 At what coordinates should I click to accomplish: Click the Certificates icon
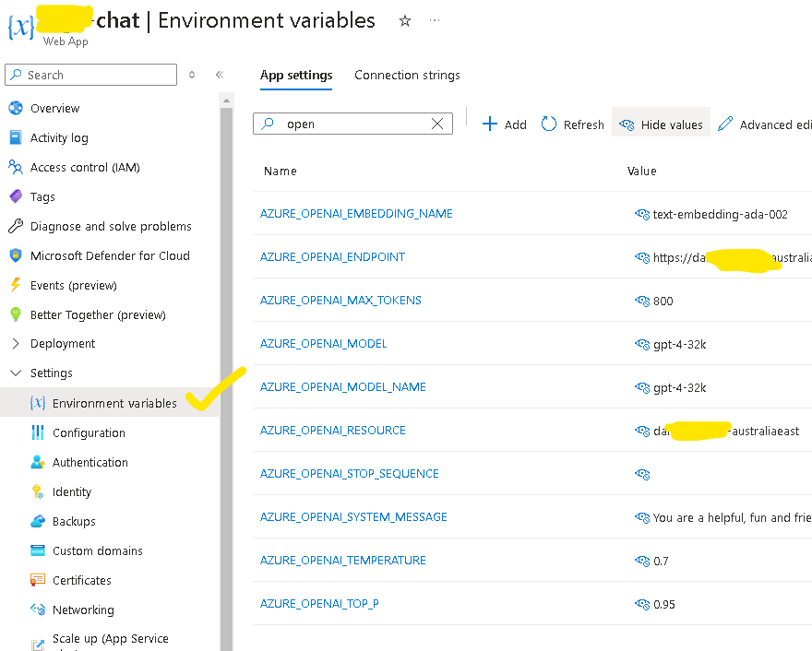(38, 580)
